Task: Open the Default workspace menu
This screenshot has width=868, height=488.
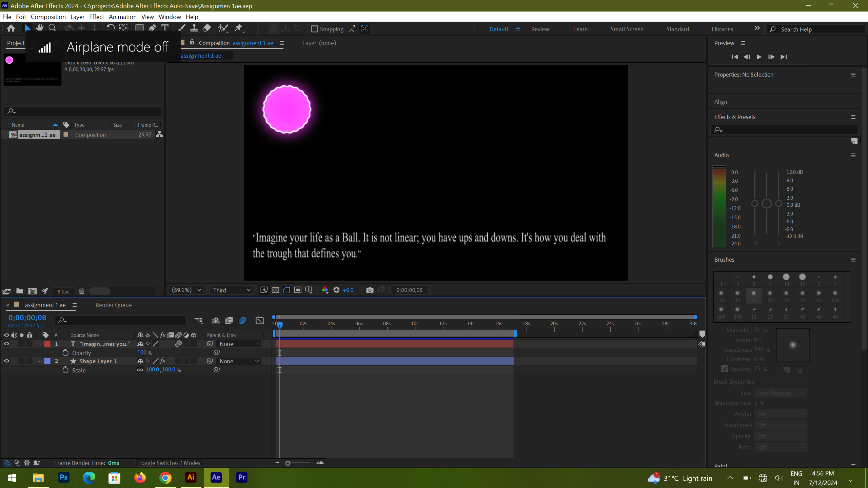Action: (x=518, y=29)
